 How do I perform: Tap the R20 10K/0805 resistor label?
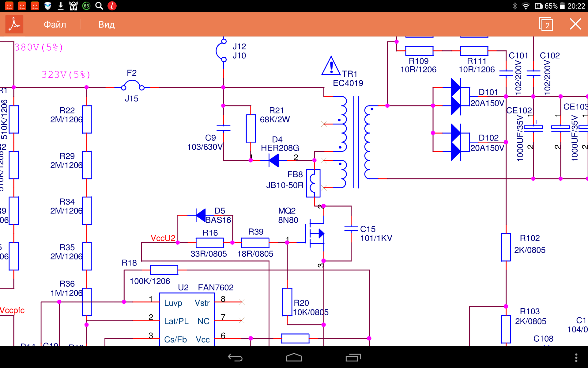pos(311,308)
